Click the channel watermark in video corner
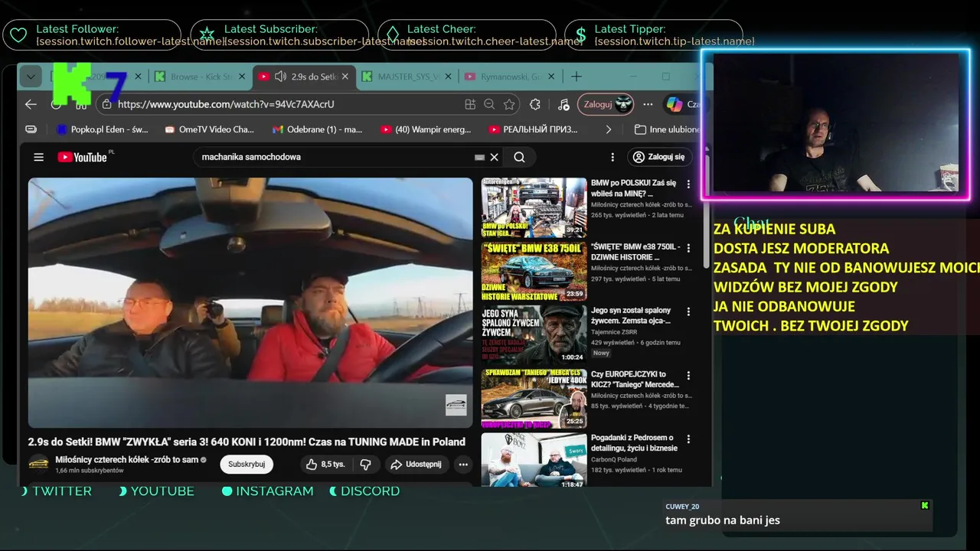The width and height of the screenshot is (980, 551). coord(456,406)
